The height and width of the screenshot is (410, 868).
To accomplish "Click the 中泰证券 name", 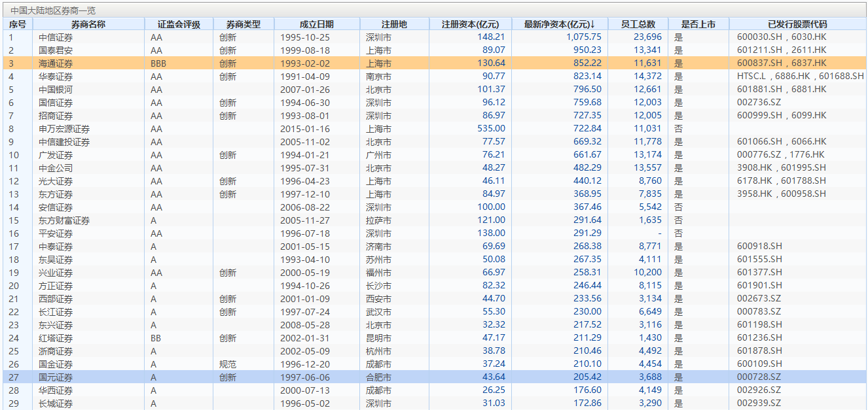I will [56, 247].
